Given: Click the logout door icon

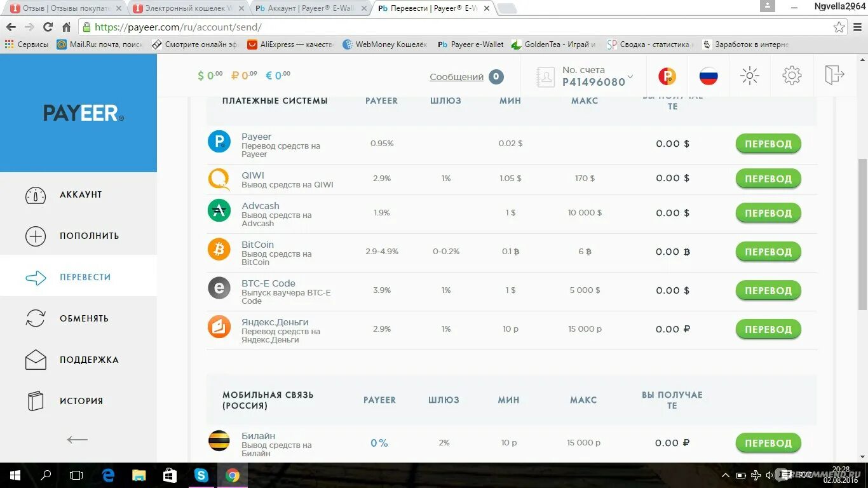Looking at the screenshot, I should [x=834, y=74].
